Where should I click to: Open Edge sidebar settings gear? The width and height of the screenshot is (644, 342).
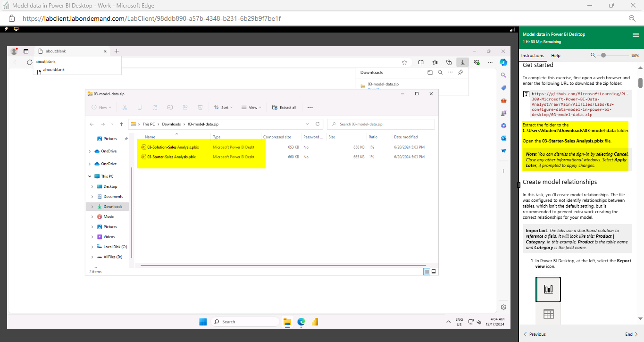click(x=503, y=307)
